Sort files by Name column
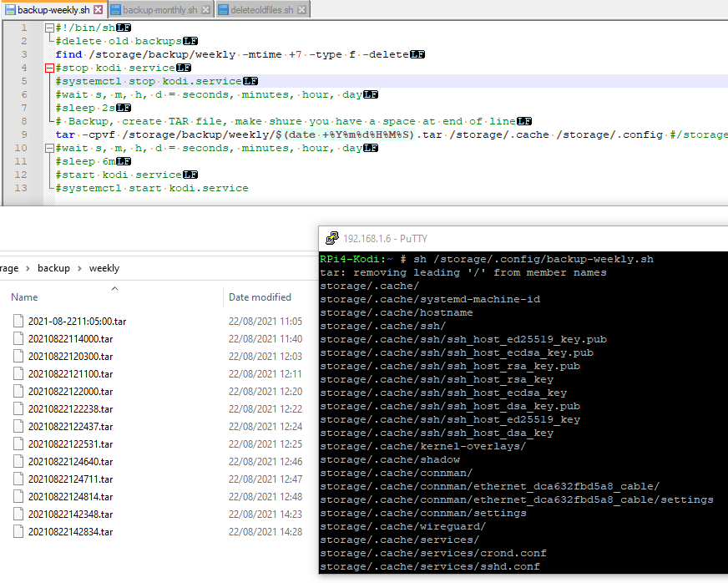Image resolution: width=728 pixels, height=583 pixels. click(25, 297)
